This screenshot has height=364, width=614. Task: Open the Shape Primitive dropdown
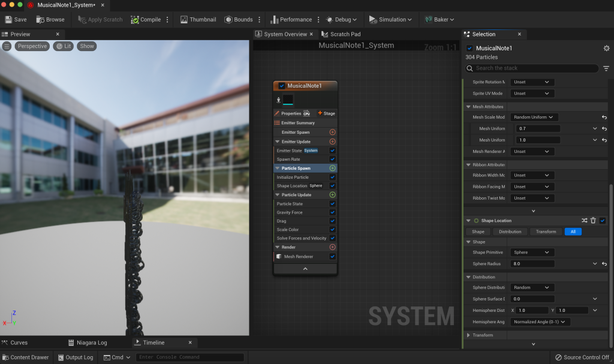[531, 252]
